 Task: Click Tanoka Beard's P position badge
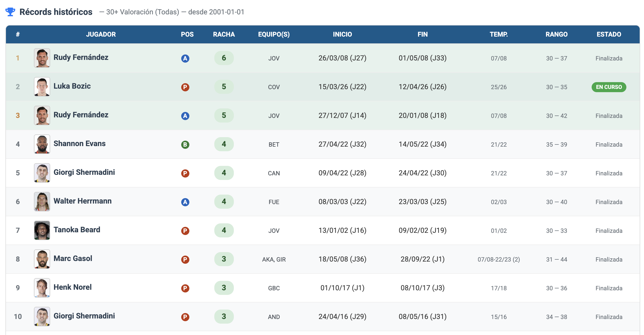click(185, 231)
